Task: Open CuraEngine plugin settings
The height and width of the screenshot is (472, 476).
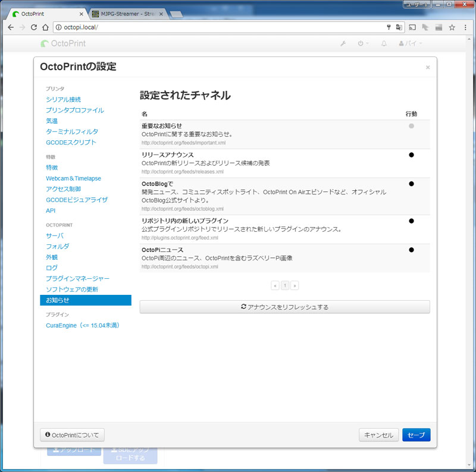Action: [82, 326]
